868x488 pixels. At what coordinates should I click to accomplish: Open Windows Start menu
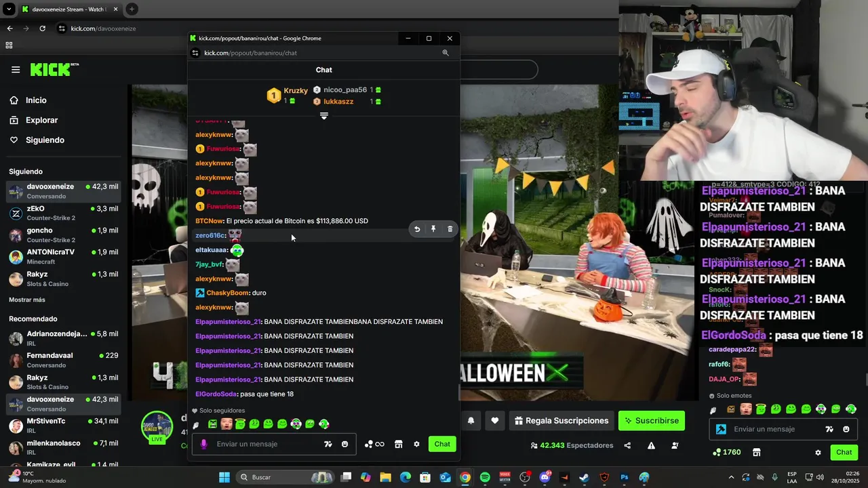tap(224, 477)
